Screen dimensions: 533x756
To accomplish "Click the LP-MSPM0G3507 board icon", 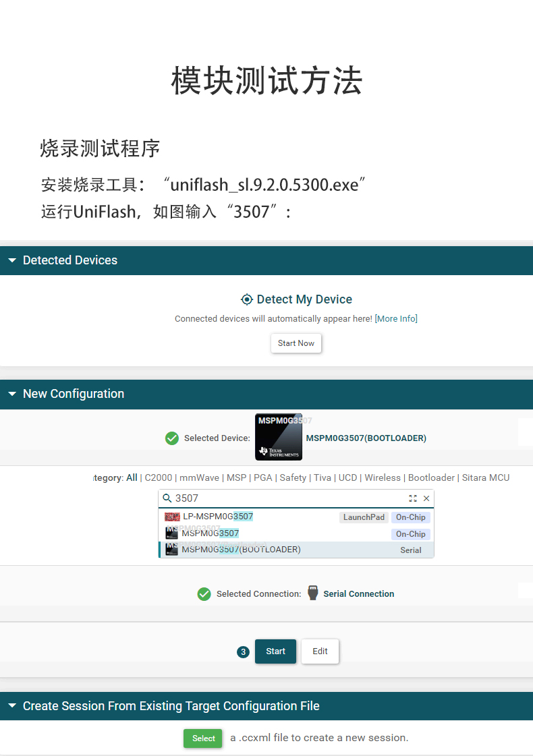I will coord(172,517).
